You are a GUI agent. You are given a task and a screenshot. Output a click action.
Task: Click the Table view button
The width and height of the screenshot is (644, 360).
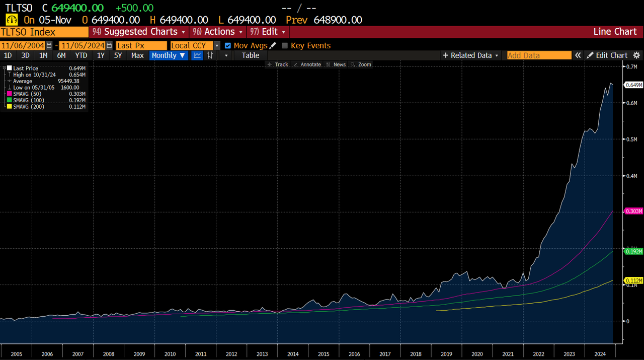click(x=251, y=55)
